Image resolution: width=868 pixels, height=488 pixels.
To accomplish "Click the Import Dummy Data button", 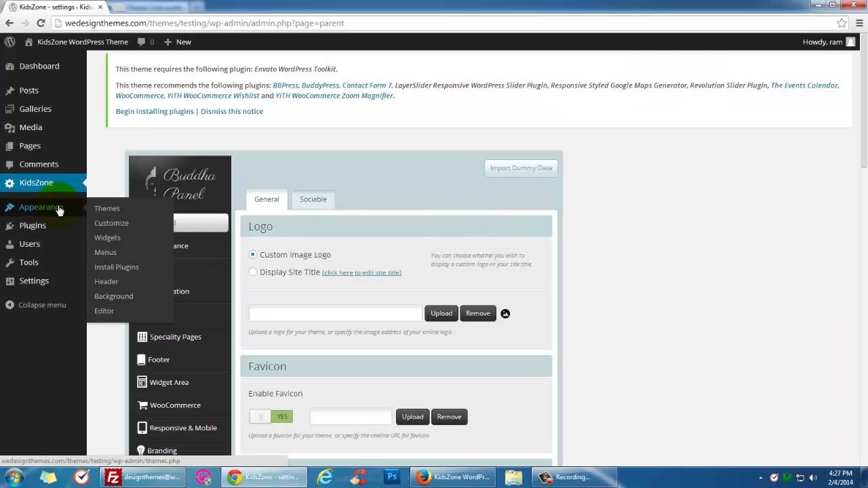I will click(521, 168).
